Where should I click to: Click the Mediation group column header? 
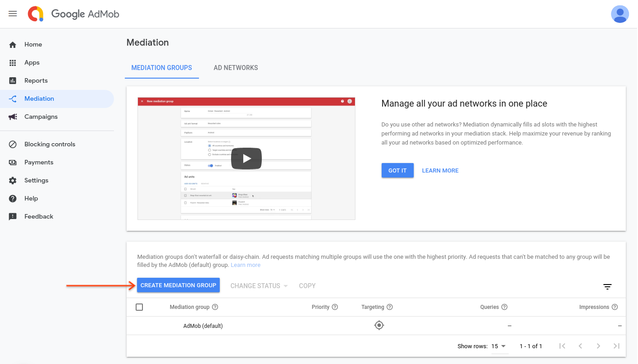189,307
